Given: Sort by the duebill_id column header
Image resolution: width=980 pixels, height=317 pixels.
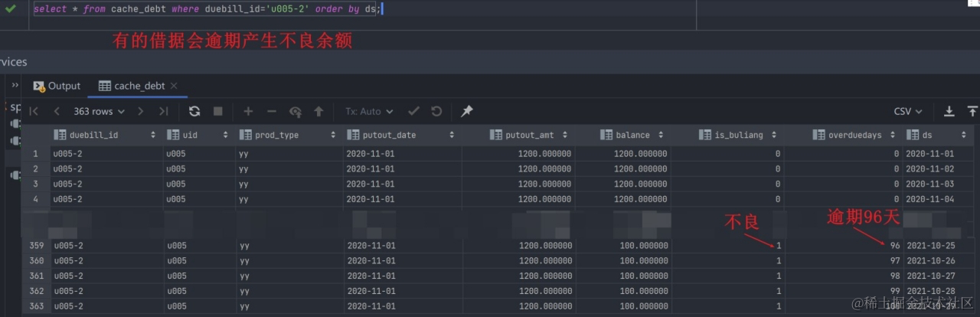Looking at the screenshot, I should pyautogui.click(x=106, y=135).
